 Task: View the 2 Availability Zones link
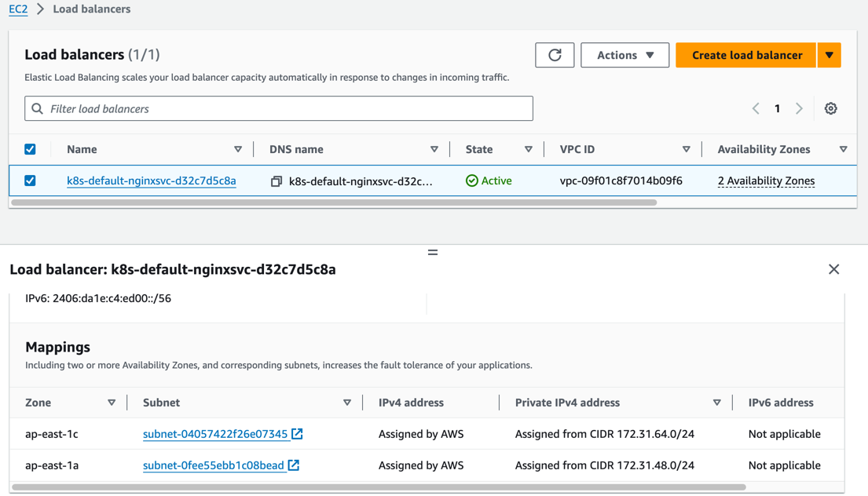coord(765,181)
